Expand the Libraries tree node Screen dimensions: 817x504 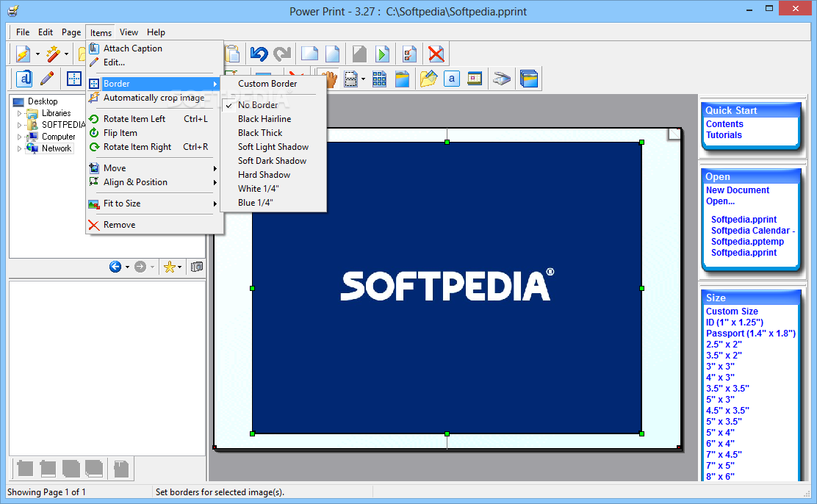tap(20, 113)
